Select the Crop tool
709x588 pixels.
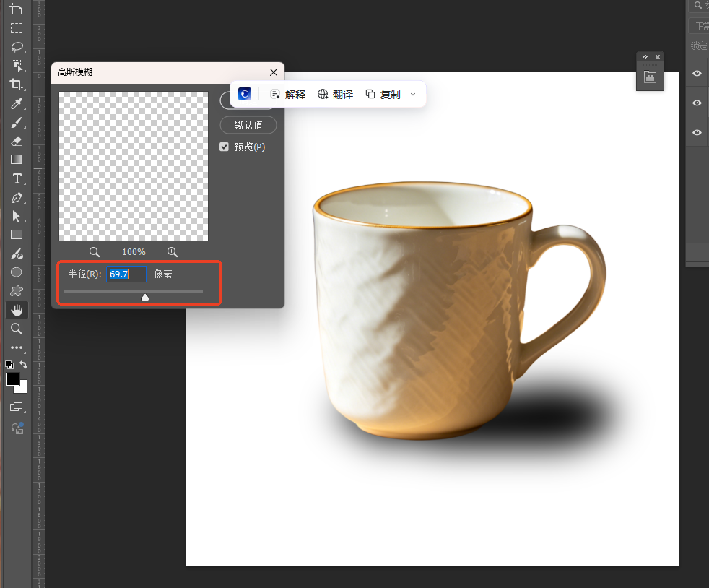pos(17,84)
